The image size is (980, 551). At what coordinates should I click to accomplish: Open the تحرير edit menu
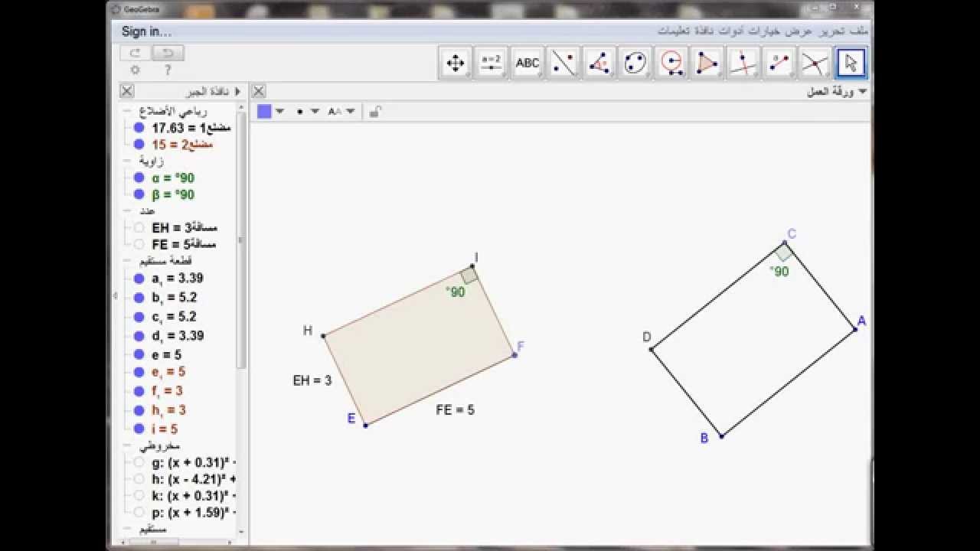click(833, 31)
